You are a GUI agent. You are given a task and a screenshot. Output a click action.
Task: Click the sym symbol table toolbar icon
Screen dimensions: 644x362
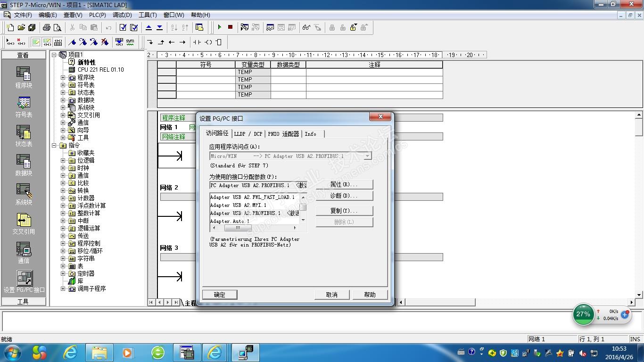pos(130,42)
